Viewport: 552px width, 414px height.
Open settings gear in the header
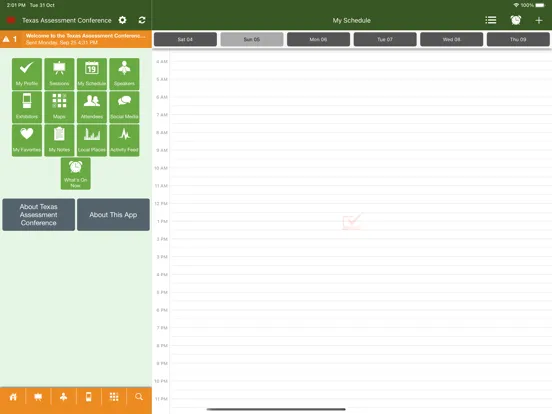pos(122,20)
